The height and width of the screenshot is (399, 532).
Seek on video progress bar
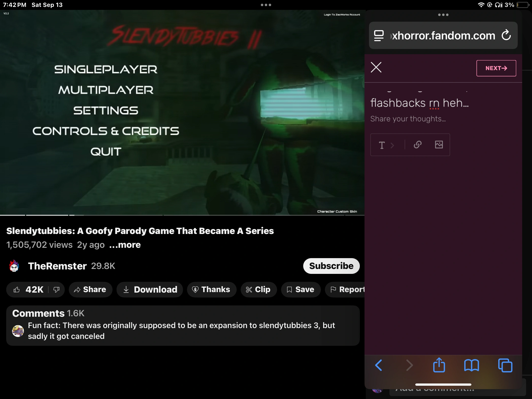182,215
